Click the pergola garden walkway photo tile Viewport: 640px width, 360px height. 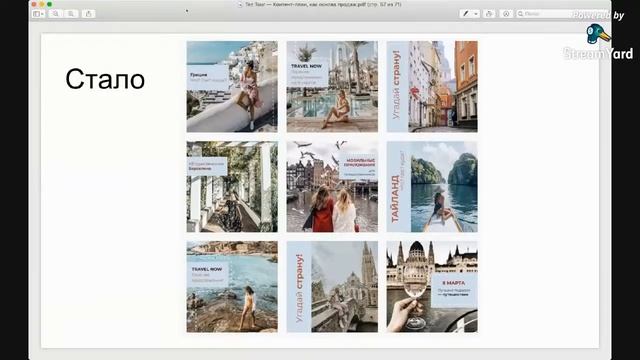click(232, 187)
